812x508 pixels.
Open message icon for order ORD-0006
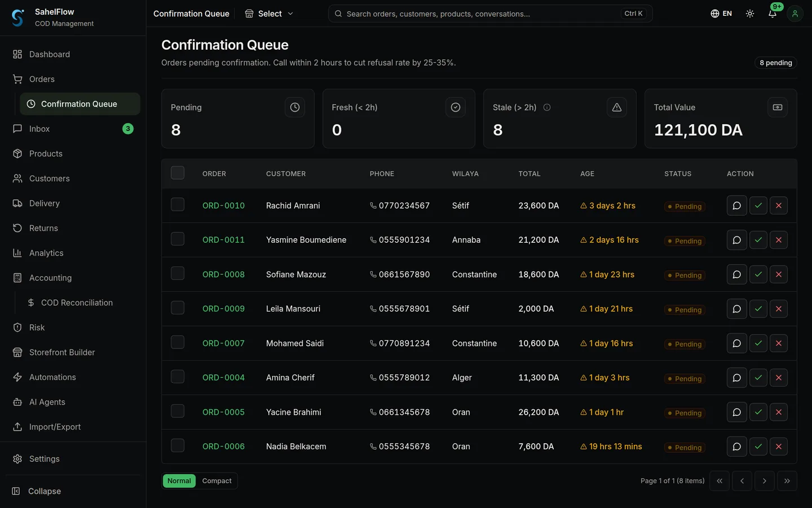(x=736, y=447)
